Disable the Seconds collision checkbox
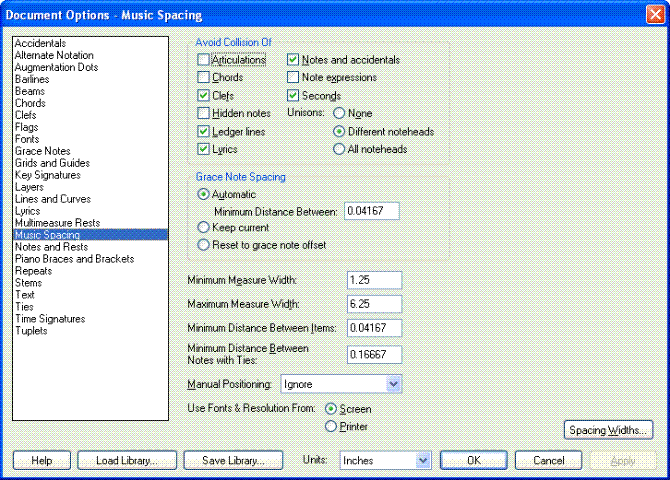670x480 pixels. pos(293,96)
